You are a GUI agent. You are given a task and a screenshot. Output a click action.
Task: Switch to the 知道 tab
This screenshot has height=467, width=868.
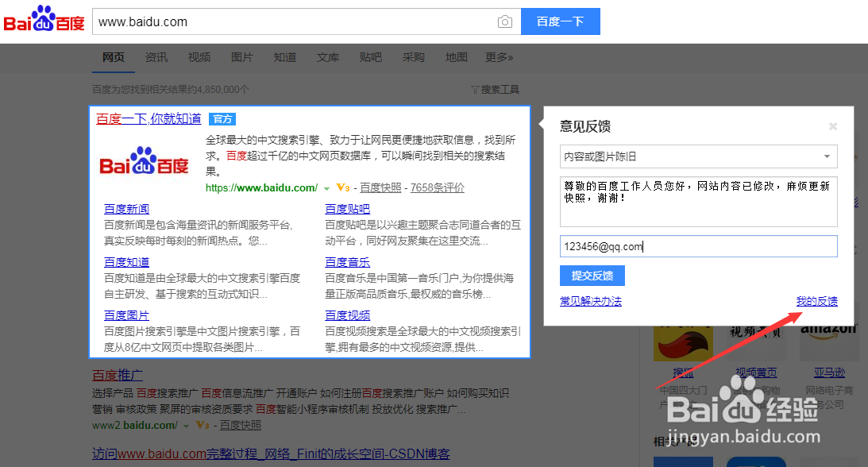point(284,57)
